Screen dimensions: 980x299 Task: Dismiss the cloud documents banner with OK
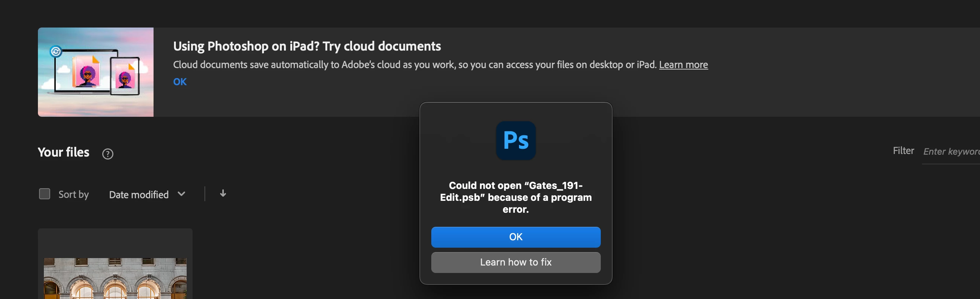(x=180, y=82)
